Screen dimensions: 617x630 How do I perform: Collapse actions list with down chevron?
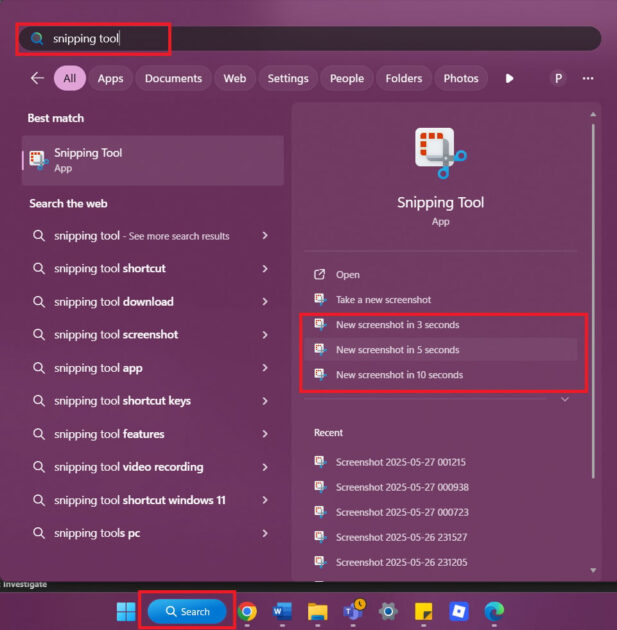click(x=565, y=399)
